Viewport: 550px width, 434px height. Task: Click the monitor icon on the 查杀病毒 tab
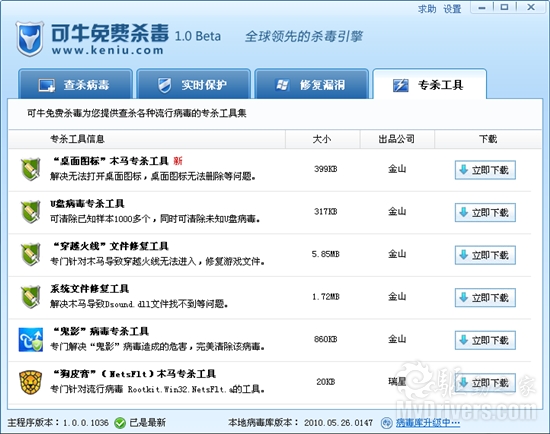click(x=46, y=85)
